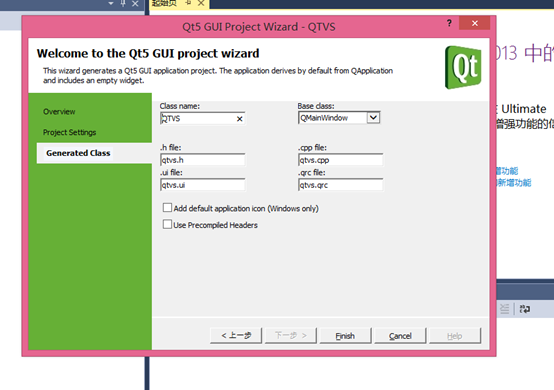The height and width of the screenshot is (390, 554).
Task: Close the Qt5 GUI Project Wizard dialog
Action: click(475, 23)
